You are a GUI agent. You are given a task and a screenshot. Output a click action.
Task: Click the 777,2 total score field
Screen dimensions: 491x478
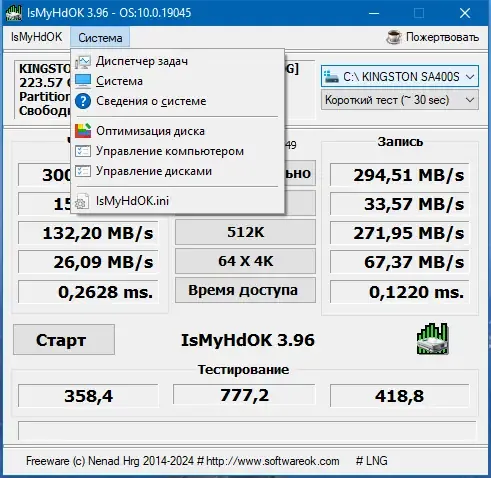[x=244, y=395]
